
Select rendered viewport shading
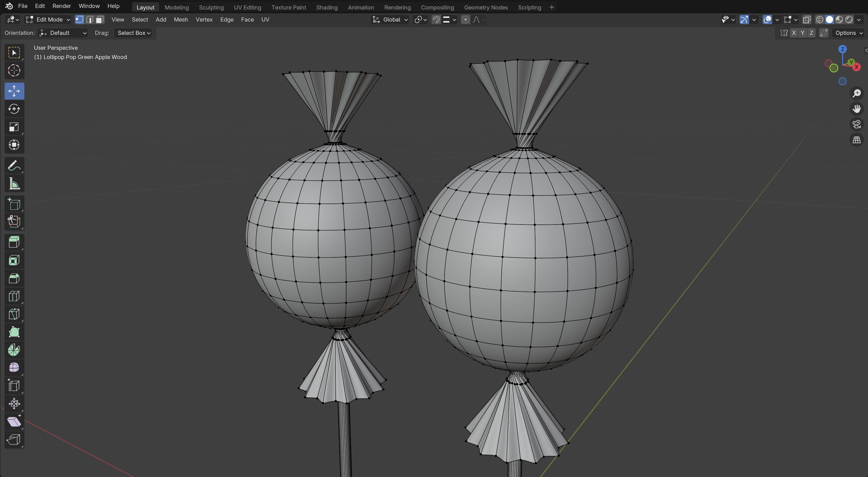(x=849, y=20)
